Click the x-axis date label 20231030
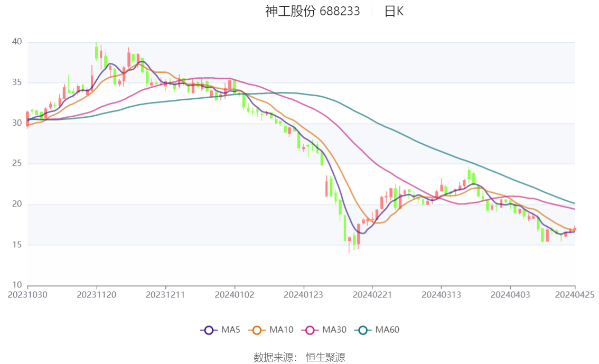599x364 pixels. (x=27, y=295)
